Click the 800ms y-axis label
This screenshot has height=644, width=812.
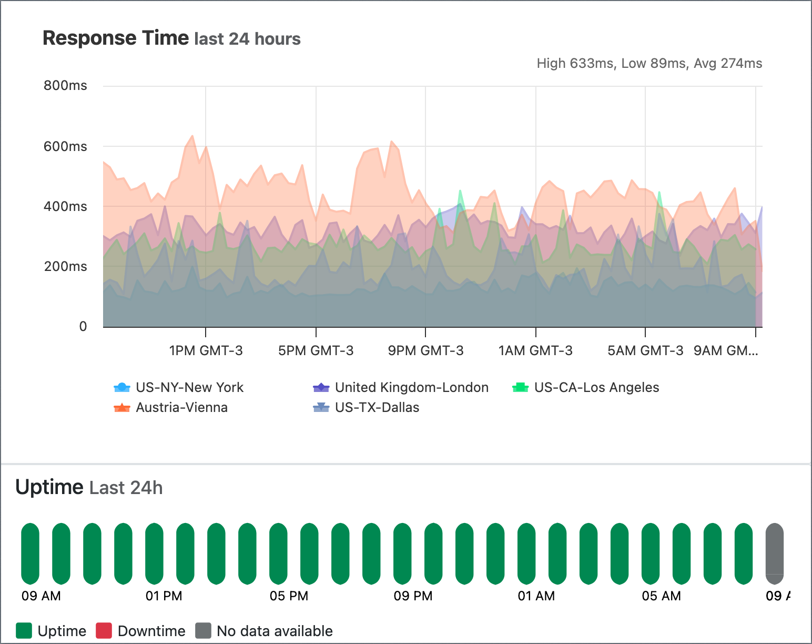point(66,86)
